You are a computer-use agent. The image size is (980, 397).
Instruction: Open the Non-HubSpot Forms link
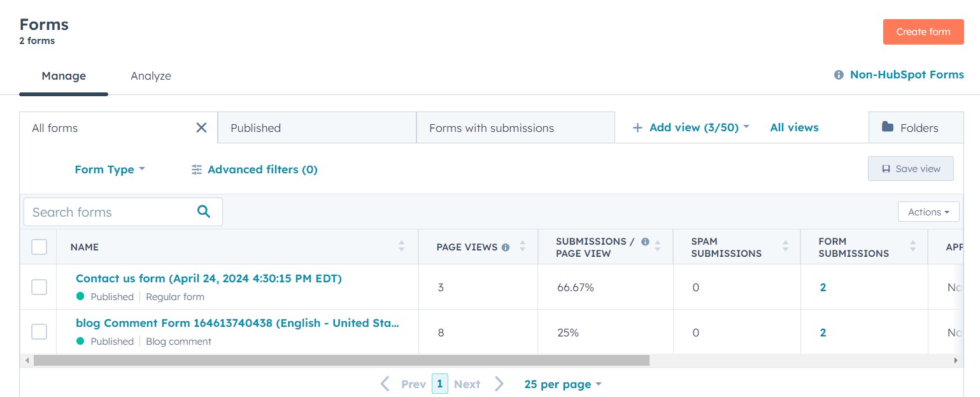pyautogui.click(x=906, y=75)
